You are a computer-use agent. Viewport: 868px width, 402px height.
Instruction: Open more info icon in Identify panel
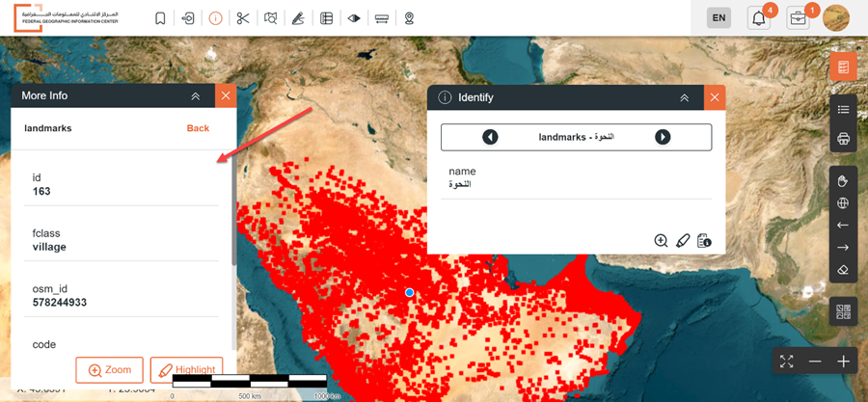704,241
